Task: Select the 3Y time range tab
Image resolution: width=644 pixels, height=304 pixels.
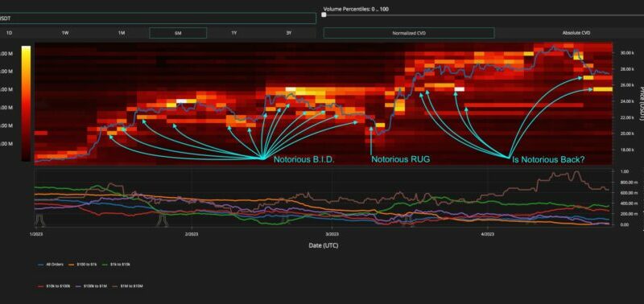Action: [x=289, y=33]
